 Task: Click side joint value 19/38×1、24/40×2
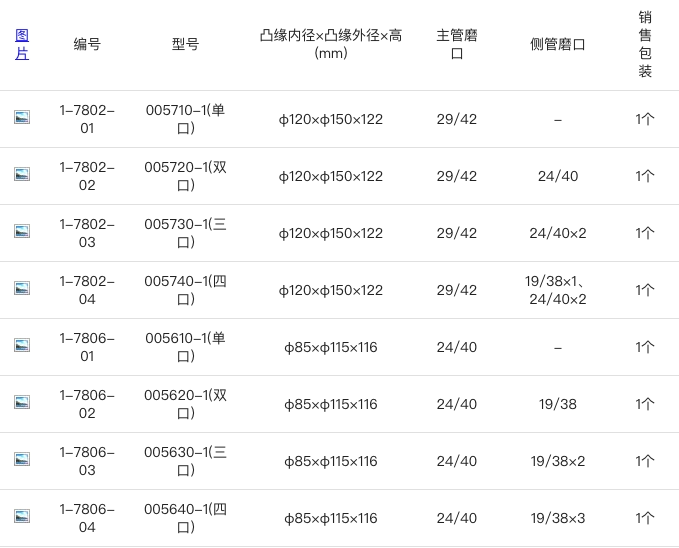pos(558,290)
